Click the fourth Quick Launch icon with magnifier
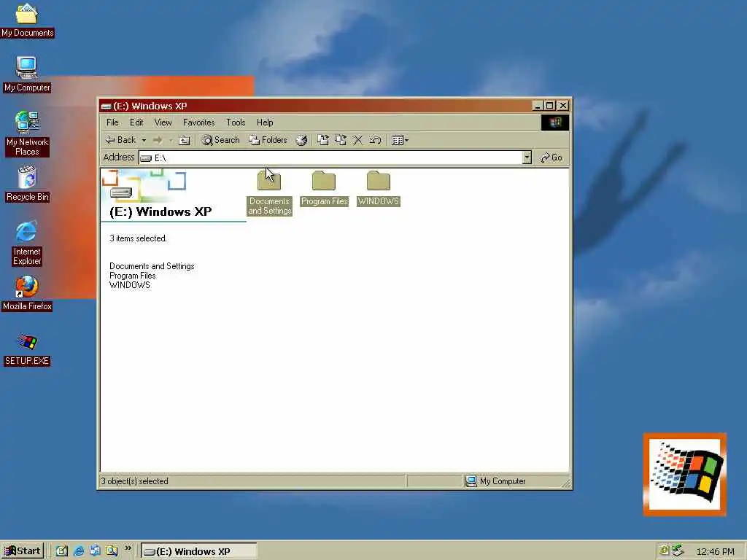747x560 pixels. coord(112,551)
